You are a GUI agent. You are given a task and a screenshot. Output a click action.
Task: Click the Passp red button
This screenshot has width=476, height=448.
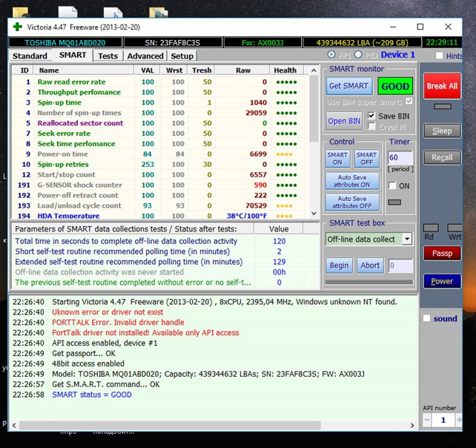(442, 254)
